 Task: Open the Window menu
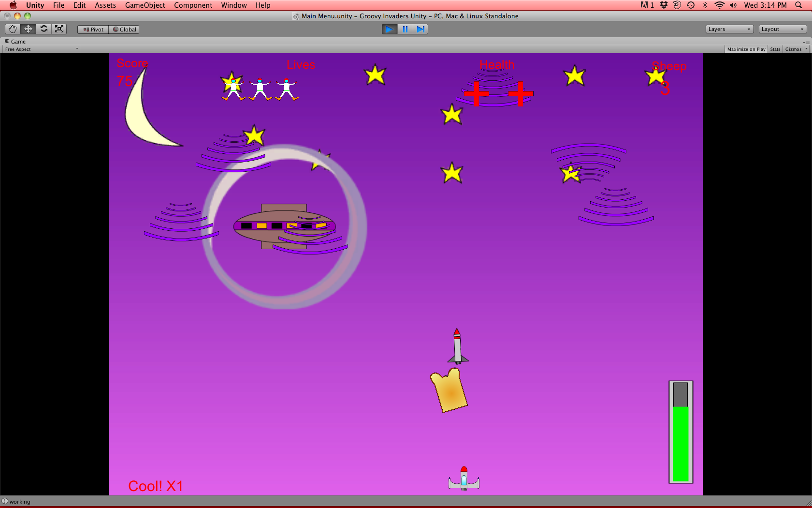[234, 5]
